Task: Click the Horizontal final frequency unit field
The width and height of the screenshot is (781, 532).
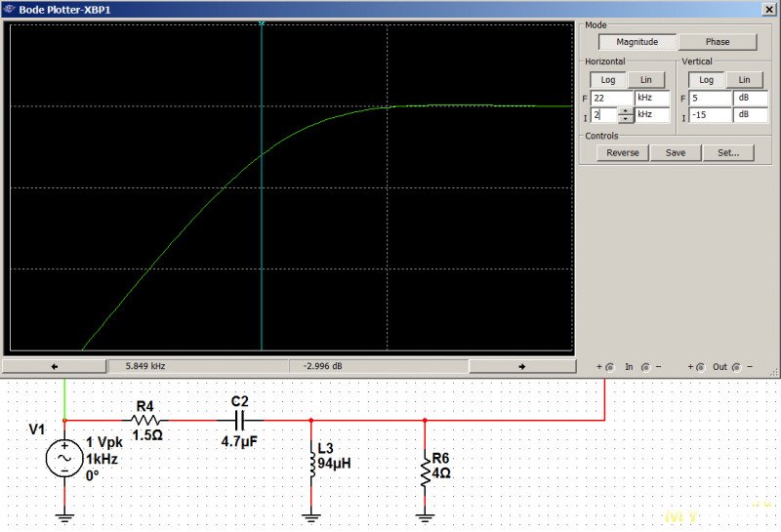Action: coord(651,99)
